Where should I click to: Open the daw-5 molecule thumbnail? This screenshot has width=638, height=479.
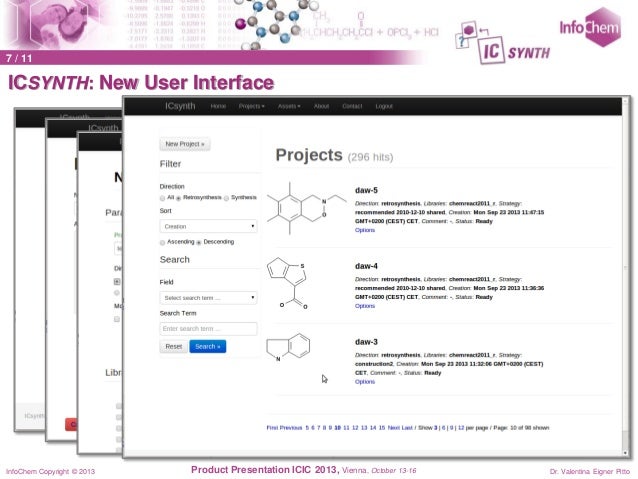[307, 208]
